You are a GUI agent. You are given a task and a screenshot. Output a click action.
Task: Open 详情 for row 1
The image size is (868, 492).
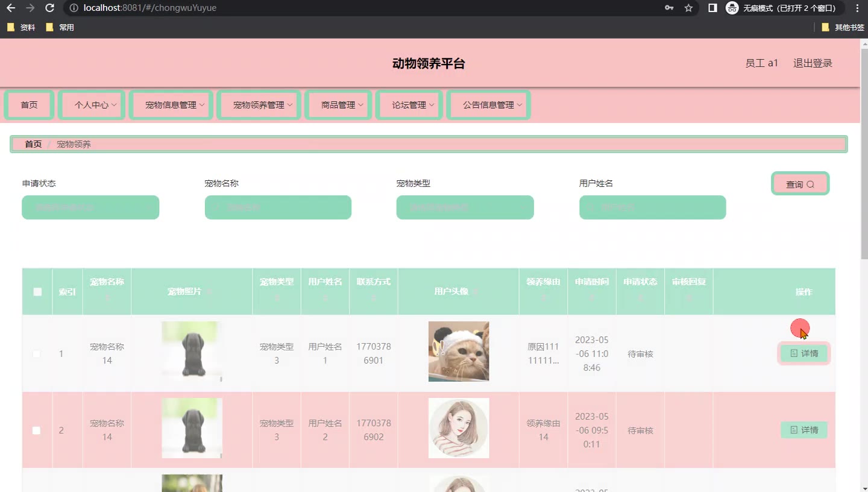804,353
